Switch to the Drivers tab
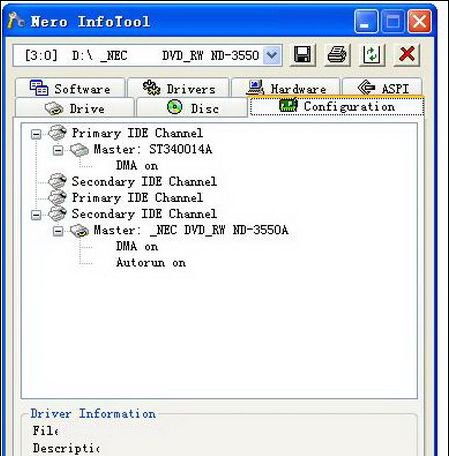This screenshot has width=449, height=456. 179,89
